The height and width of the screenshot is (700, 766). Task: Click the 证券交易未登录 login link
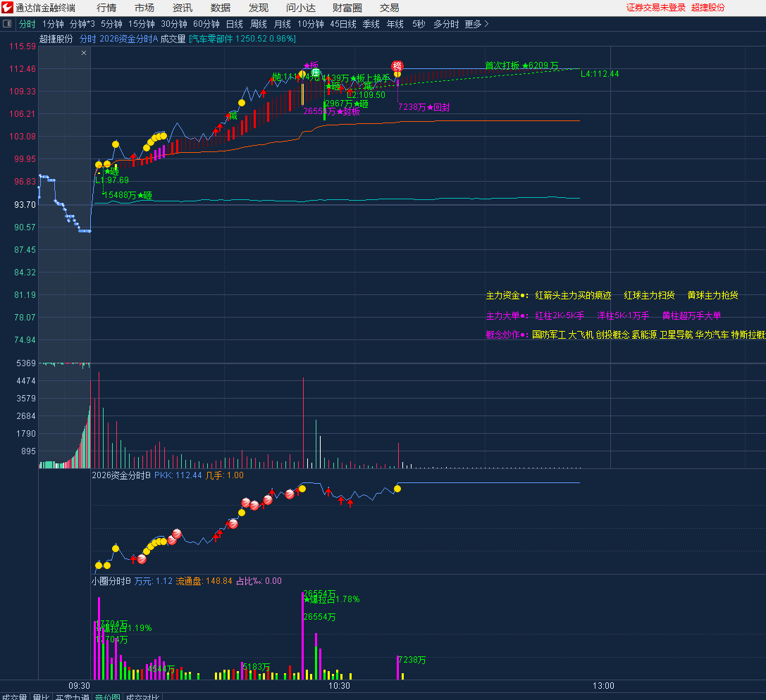pos(655,8)
